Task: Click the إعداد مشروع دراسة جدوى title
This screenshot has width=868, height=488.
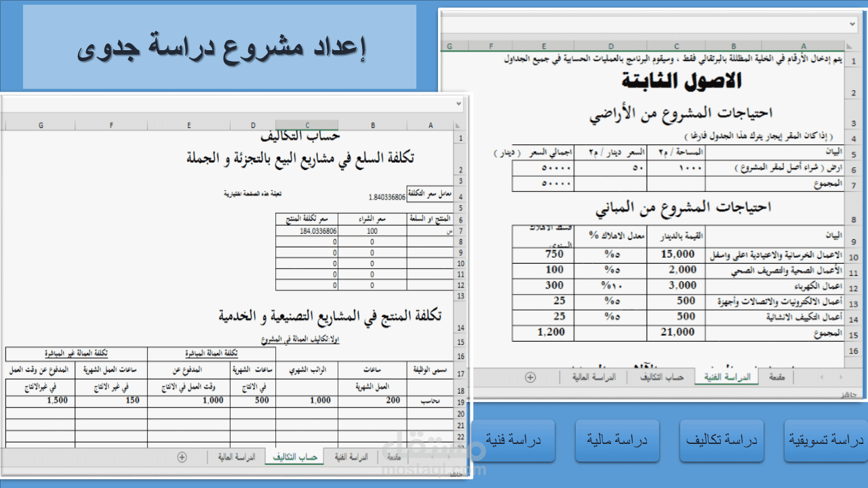Action: pos(221,47)
